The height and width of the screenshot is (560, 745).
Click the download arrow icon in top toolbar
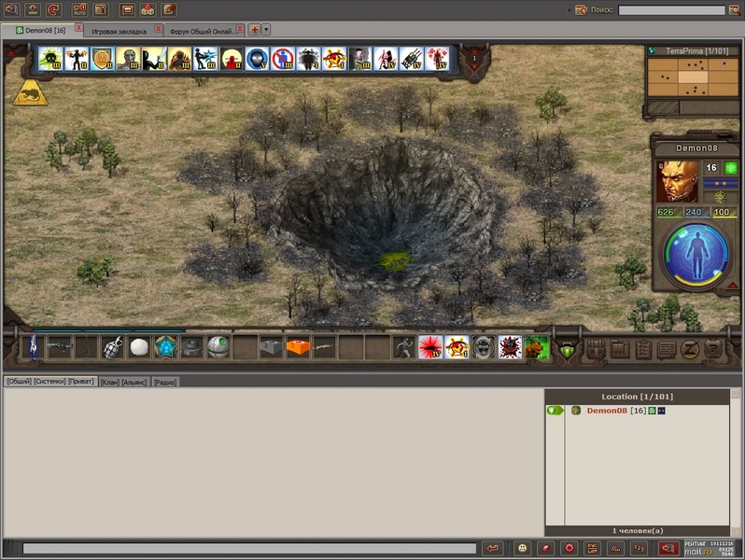[33, 9]
